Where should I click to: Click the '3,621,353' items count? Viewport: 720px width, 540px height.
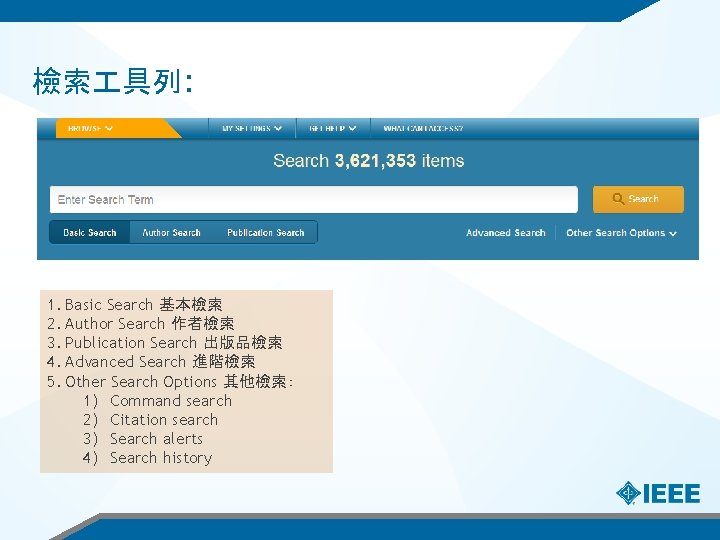pyautogui.click(x=375, y=161)
